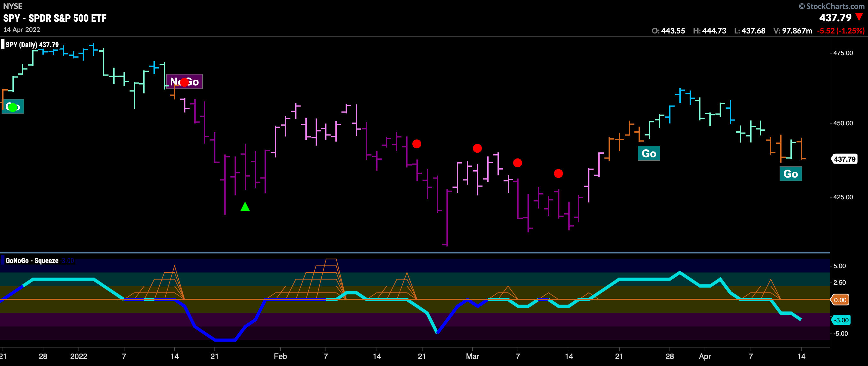Click the 14-Apr-2022 date label
Image resolution: width=868 pixels, height=366 pixels.
[x=22, y=30]
